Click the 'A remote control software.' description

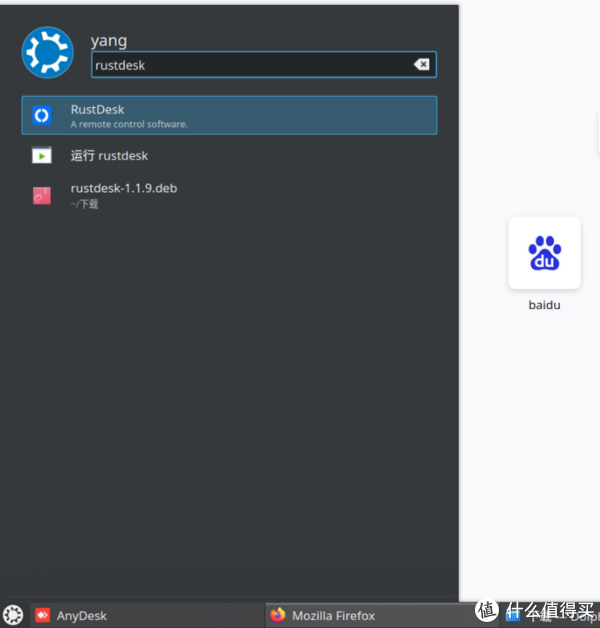129,124
